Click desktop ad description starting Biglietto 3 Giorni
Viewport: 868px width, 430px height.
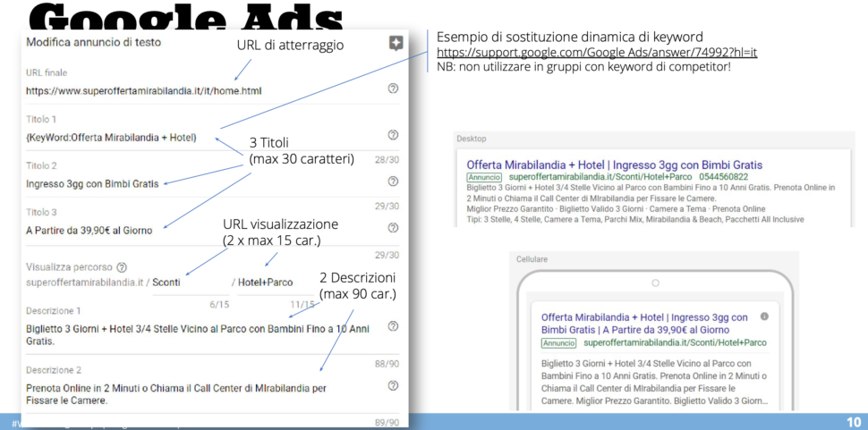(x=651, y=193)
